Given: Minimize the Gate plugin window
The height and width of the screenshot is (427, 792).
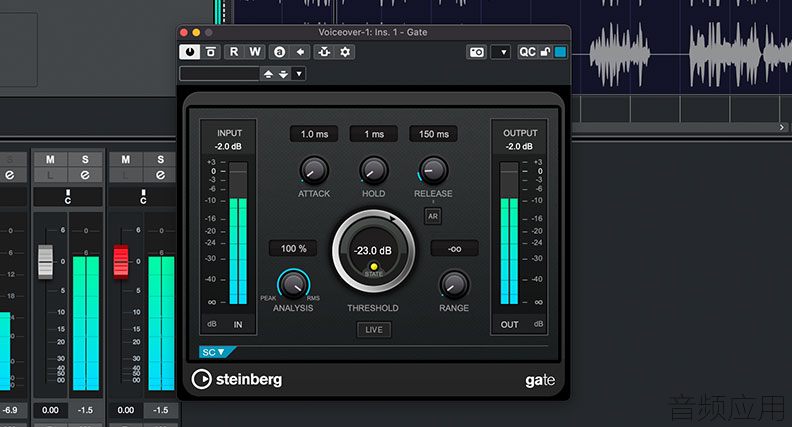Looking at the screenshot, I should 196,32.
